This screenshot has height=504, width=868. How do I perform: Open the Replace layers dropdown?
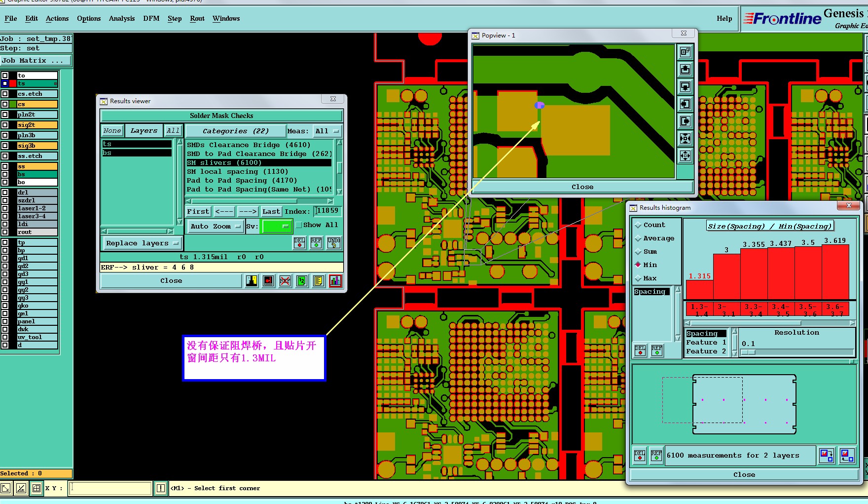coord(142,243)
